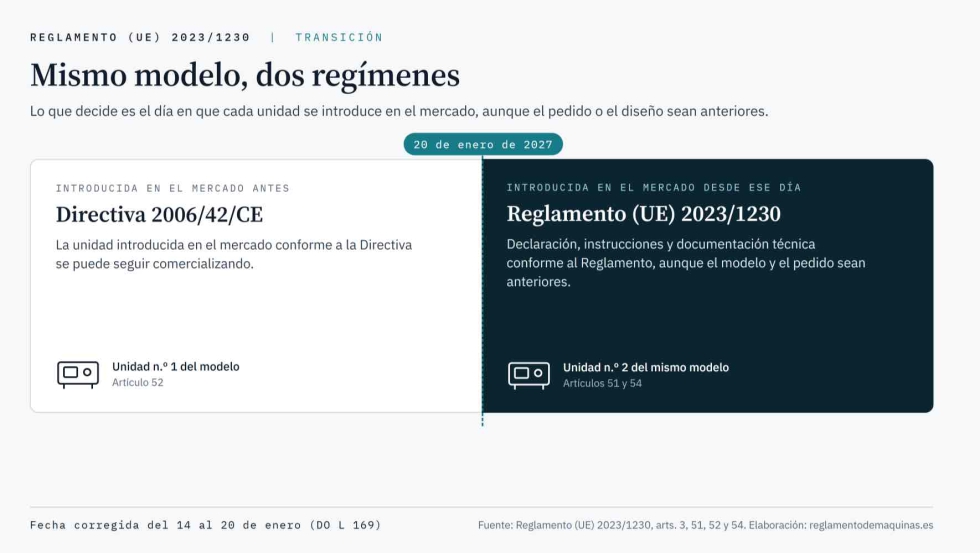Image resolution: width=980 pixels, height=553 pixels.
Task: Click the paragraph 'La unidad introducida en el mercado'
Action: (x=234, y=254)
